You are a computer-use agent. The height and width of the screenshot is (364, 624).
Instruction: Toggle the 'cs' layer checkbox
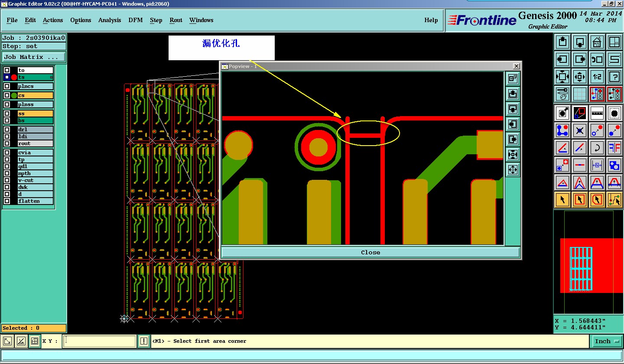(x=7, y=95)
